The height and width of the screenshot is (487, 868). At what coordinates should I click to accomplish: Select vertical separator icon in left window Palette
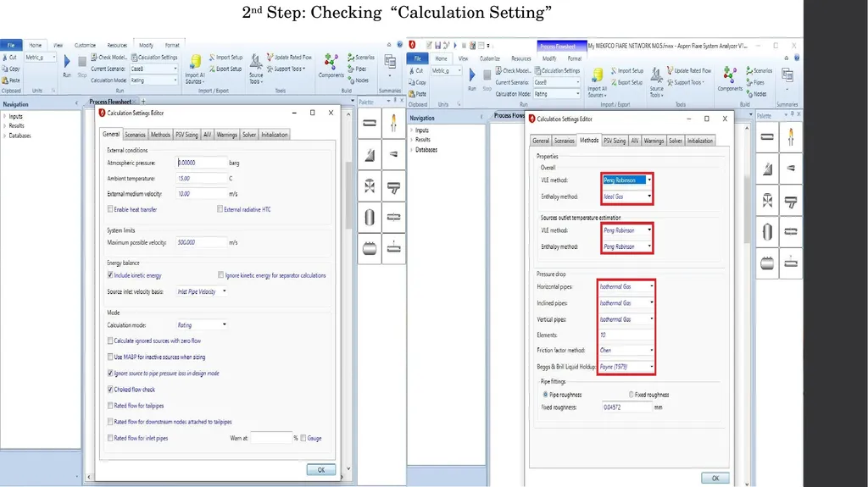click(x=370, y=217)
